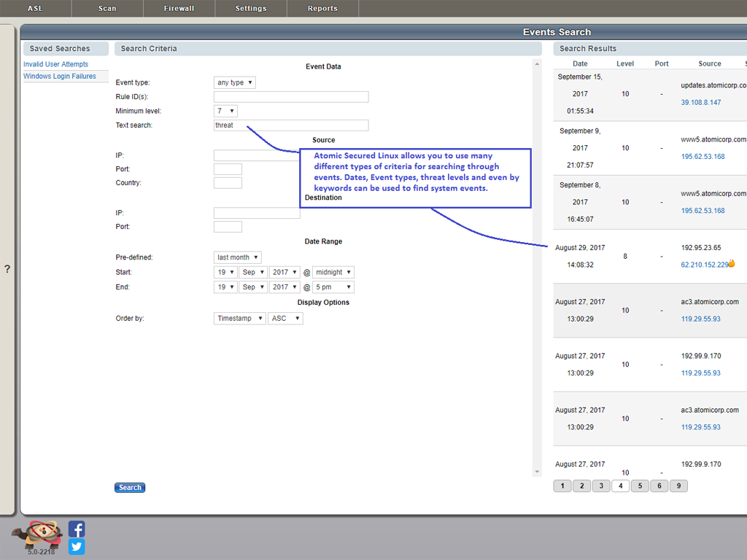Click the level 8 cell
Screen dimensions: 747x560
point(625,256)
